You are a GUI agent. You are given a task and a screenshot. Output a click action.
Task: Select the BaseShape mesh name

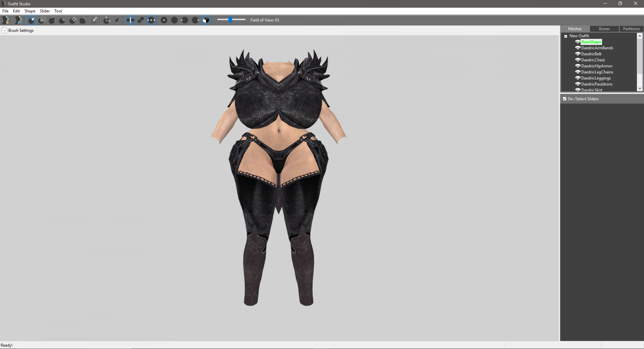[591, 42]
